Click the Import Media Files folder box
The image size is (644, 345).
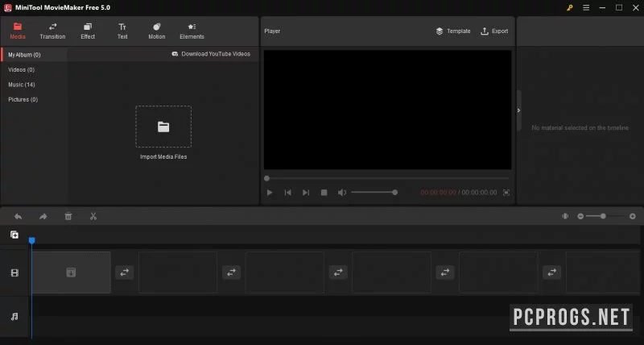click(163, 127)
